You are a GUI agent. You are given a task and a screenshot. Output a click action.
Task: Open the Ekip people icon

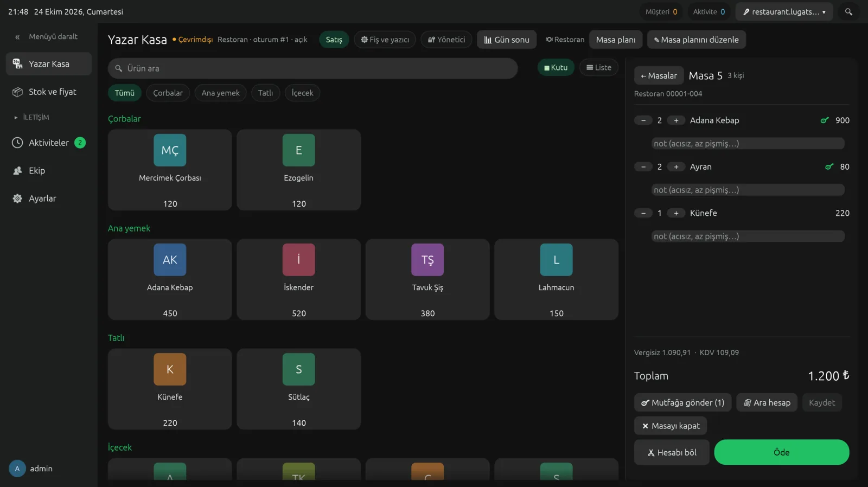click(17, 171)
